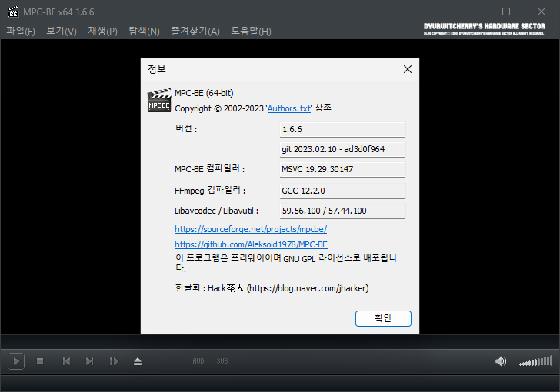
Task: Skip to previous file button
Action: (66, 361)
